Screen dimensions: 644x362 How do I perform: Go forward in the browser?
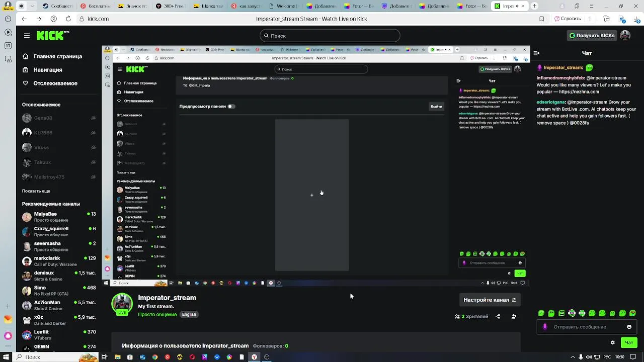39,19
